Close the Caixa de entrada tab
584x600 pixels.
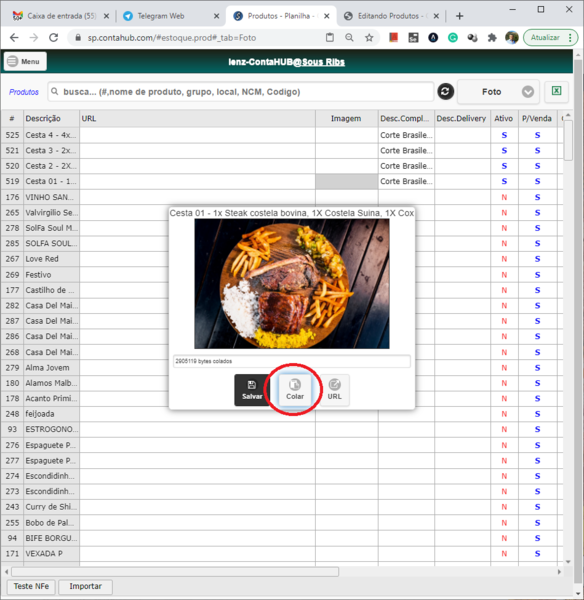pos(106,16)
